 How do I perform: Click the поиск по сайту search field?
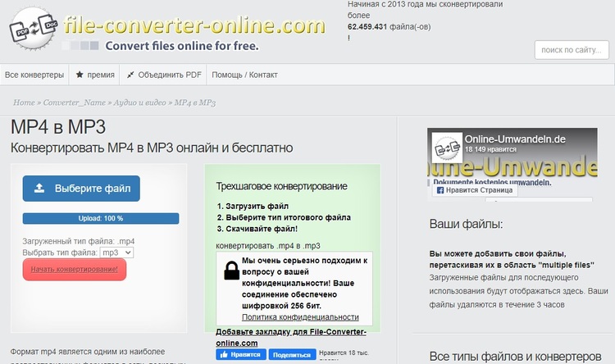coord(572,50)
